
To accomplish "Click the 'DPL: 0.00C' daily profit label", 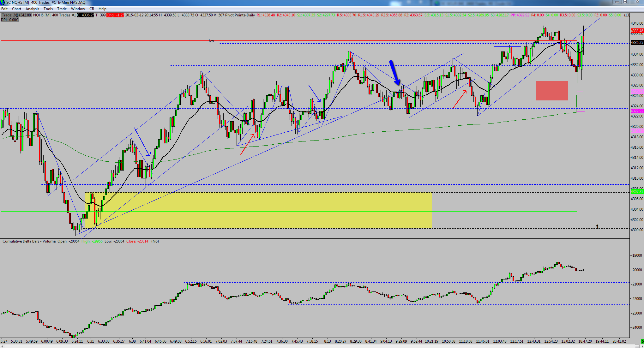I will (x=10, y=20).
